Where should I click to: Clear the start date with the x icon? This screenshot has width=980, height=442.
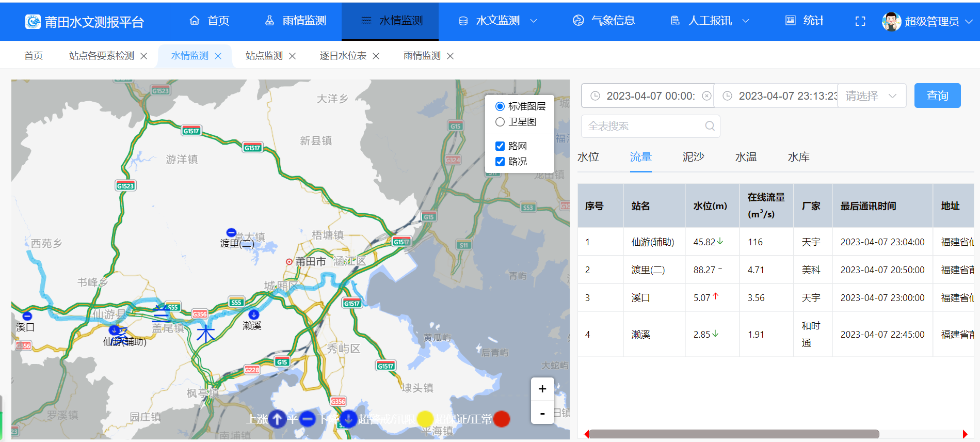pos(706,96)
